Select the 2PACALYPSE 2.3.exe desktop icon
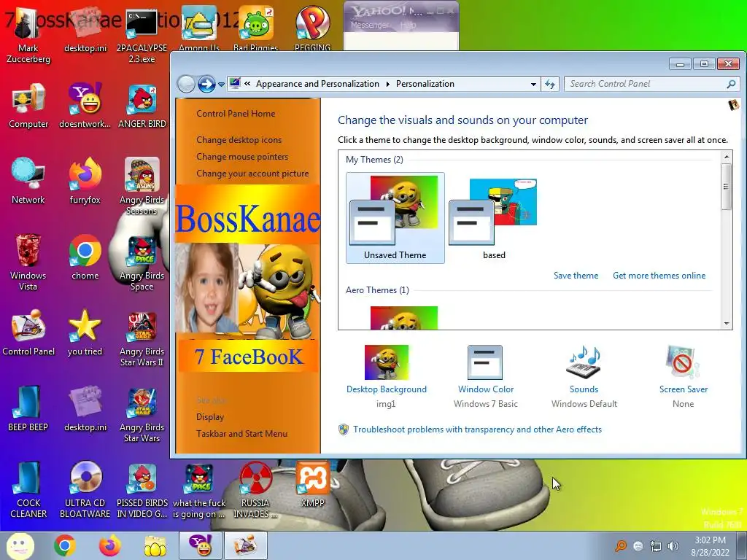Screen dimensions: 747x560 pyautogui.click(x=142, y=36)
